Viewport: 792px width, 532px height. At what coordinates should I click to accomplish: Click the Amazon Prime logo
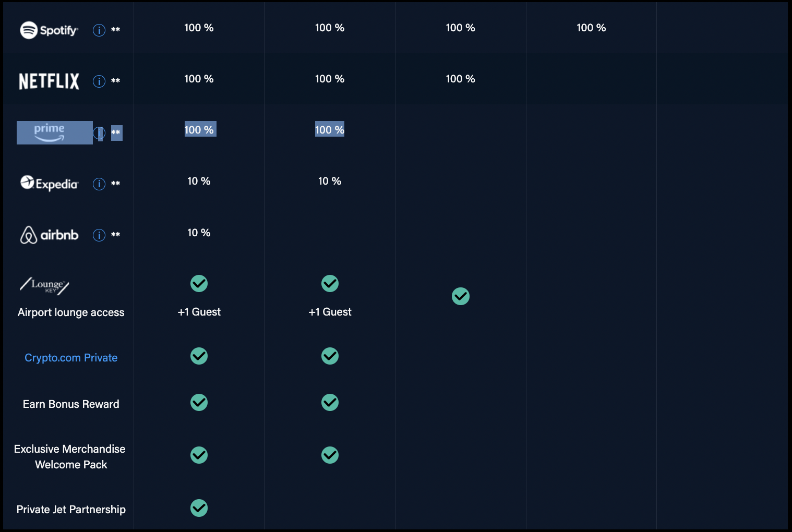pyautogui.click(x=50, y=132)
